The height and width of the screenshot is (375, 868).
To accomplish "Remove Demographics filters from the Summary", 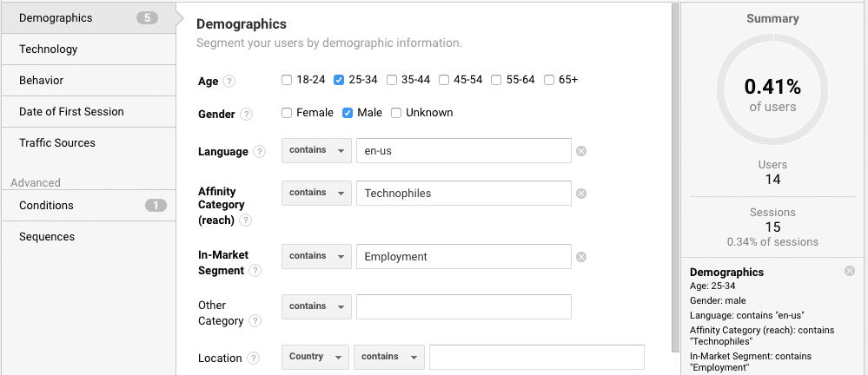I will point(850,271).
